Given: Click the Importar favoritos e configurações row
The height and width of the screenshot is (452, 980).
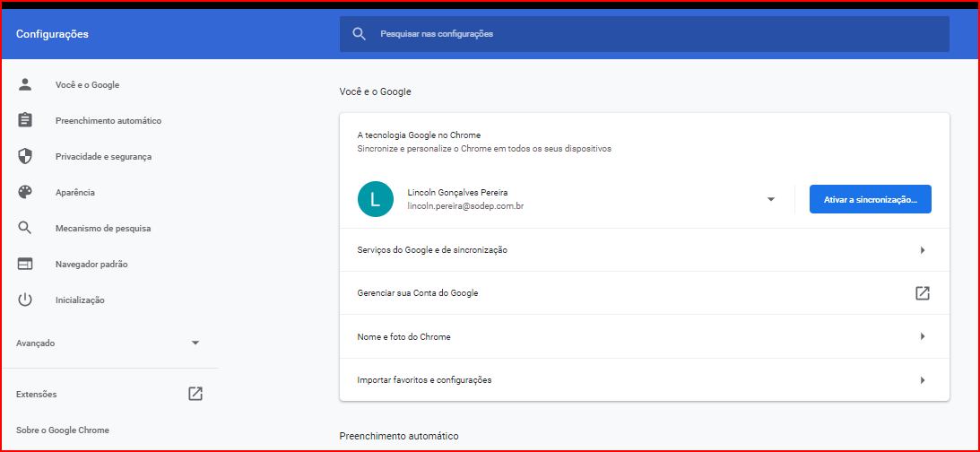Looking at the screenshot, I should click(645, 380).
